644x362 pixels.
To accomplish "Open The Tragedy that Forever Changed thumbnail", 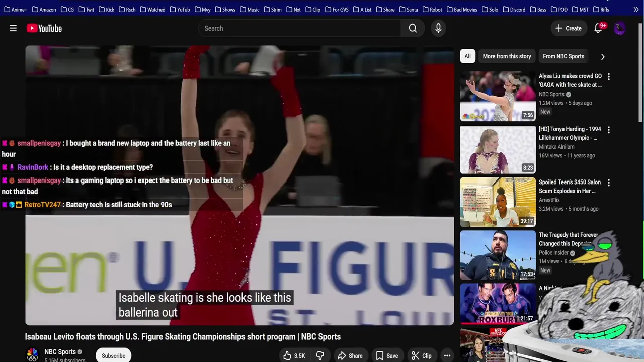I will (x=498, y=255).
